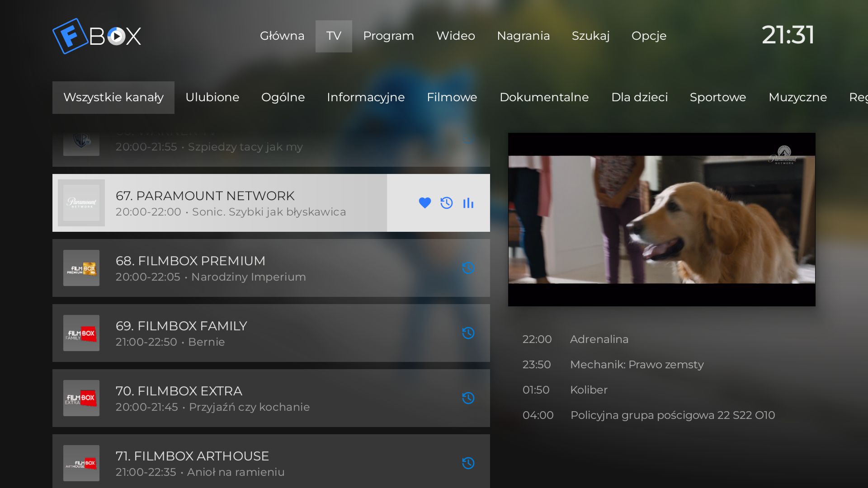Select the Filmbox Premium channel logo
This screenshot has width=868, height=488.
(x=81, y=268)
